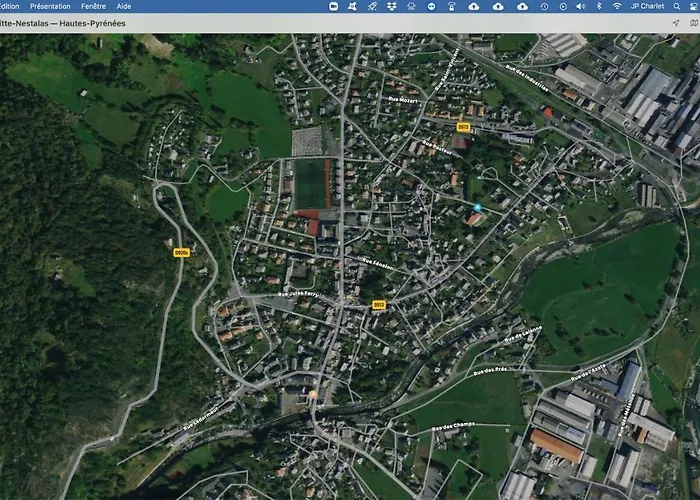The image size is (700, 500).
Task: Open the Fenêtre menu
Action: coord(94,6)
